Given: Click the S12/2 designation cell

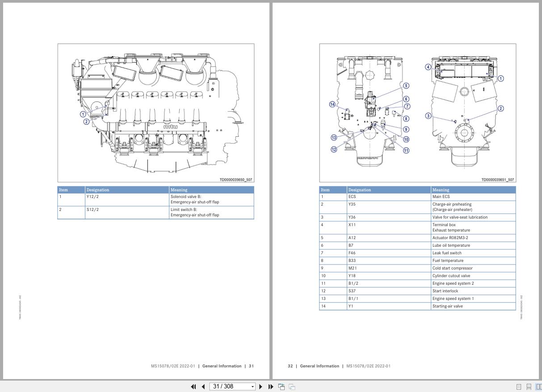Looking at the screenshot, I should point(127,212).
